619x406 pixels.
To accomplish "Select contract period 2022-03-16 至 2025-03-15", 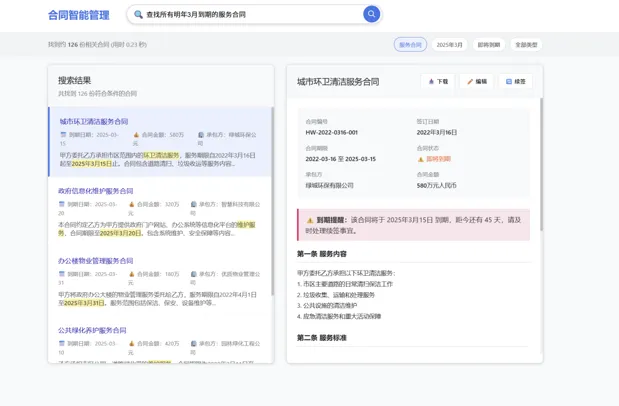I will [341, 159].
